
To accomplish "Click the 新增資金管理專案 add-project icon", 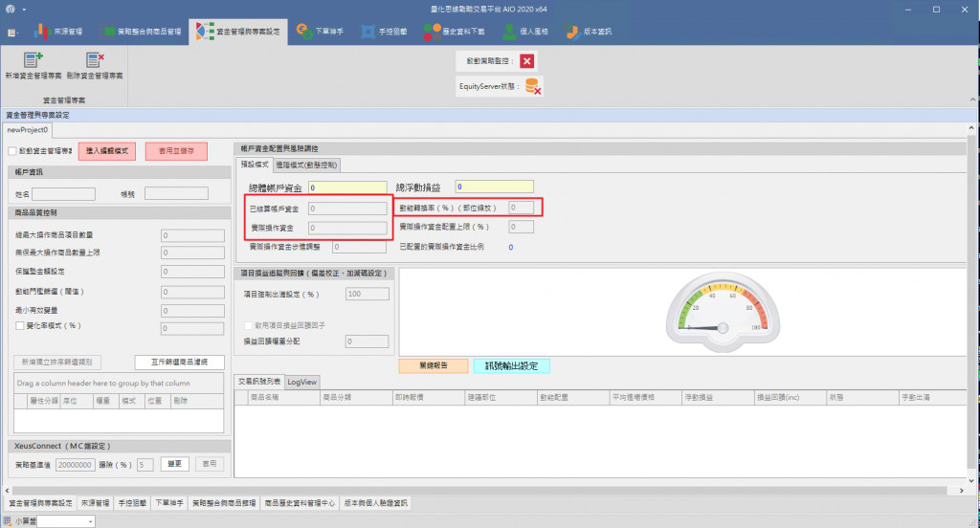I will [x=34, y=60].
